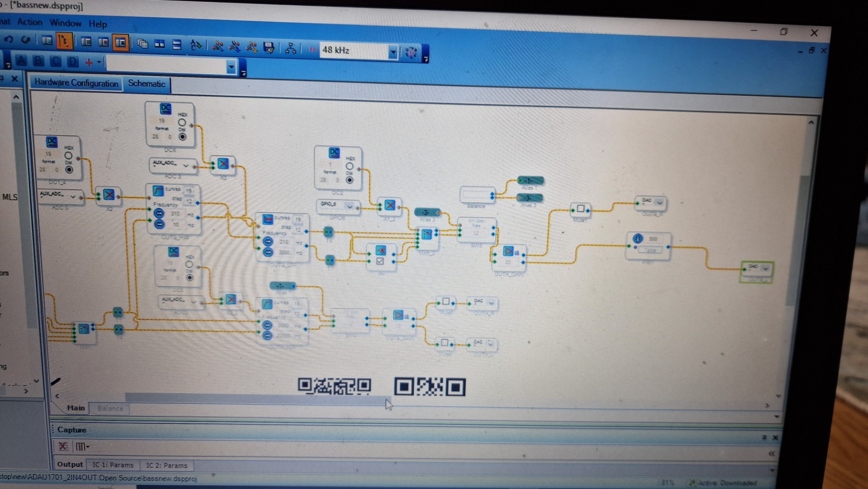
Task: Select the HEX radio button in DC6 block
Action: tap(182, 123)
